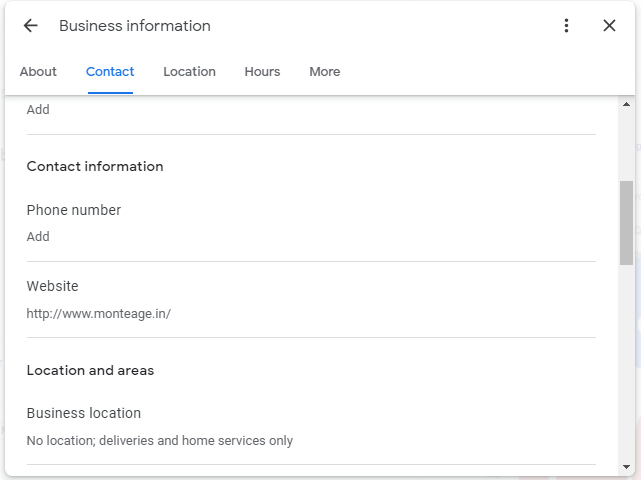
Task: Click the scrollbar up arrow
Action: click(626, 104)
